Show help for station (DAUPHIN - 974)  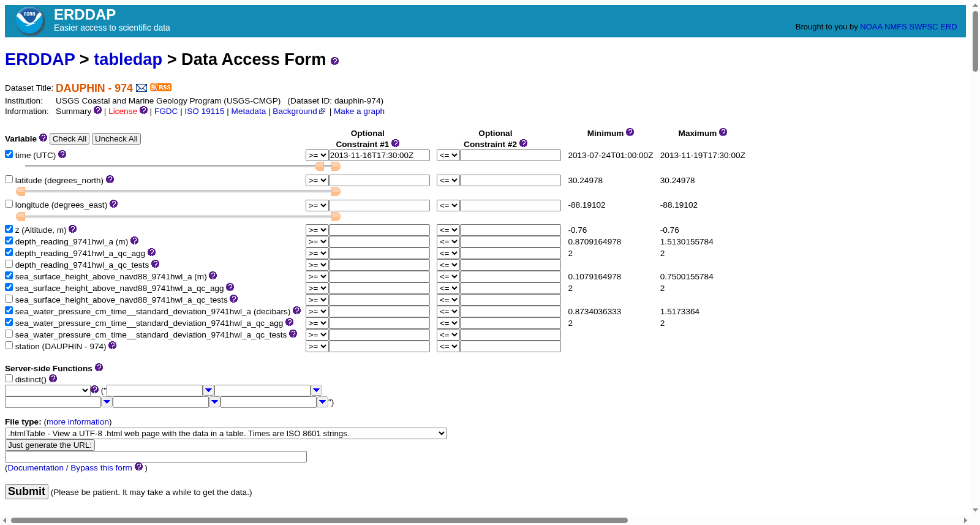[112, 346]
